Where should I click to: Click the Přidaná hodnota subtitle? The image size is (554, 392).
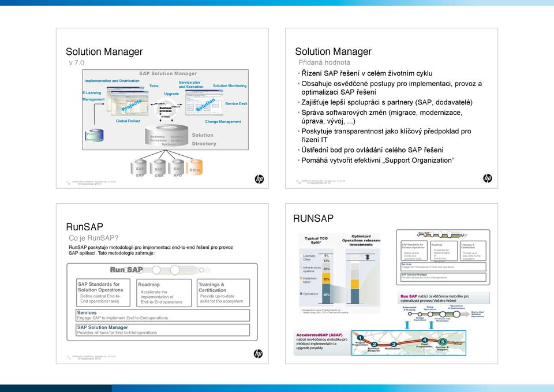coord(324,62)
